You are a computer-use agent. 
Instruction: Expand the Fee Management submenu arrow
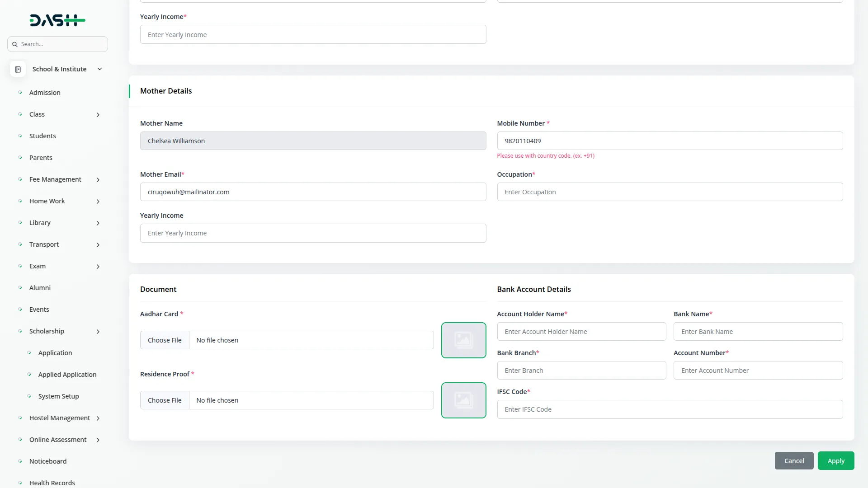pyautogui.click(x=98, y=180)
